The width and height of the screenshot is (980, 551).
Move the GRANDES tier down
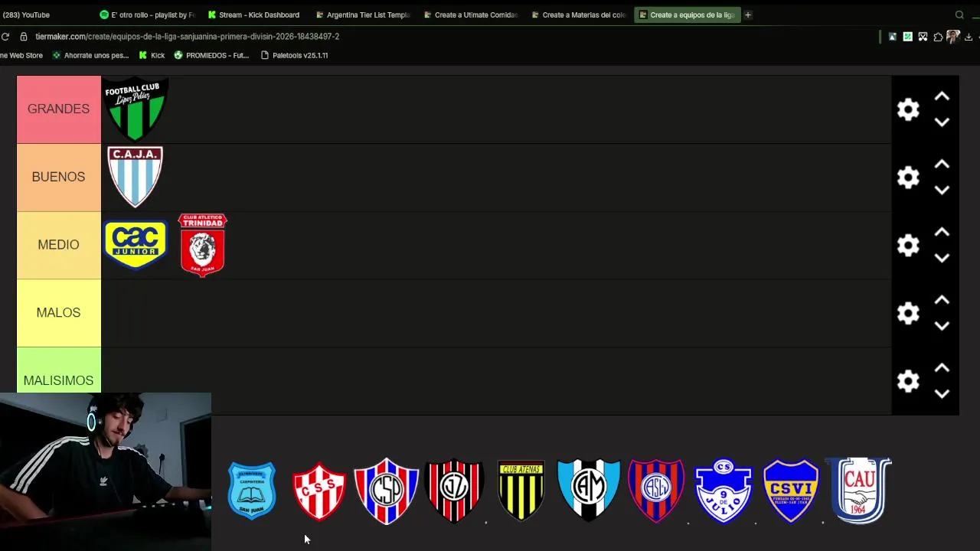tap(942, 122)
